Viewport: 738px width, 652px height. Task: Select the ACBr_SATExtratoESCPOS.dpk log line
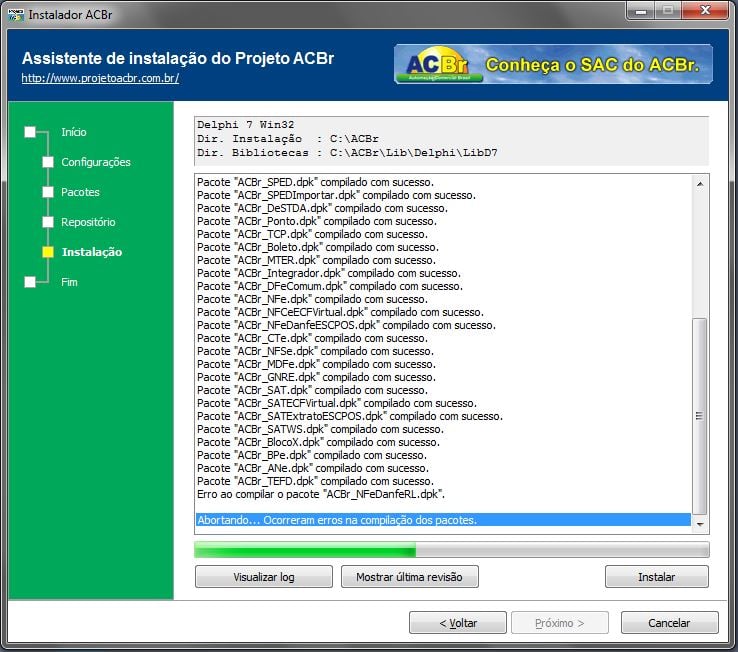tap(350, 416)
